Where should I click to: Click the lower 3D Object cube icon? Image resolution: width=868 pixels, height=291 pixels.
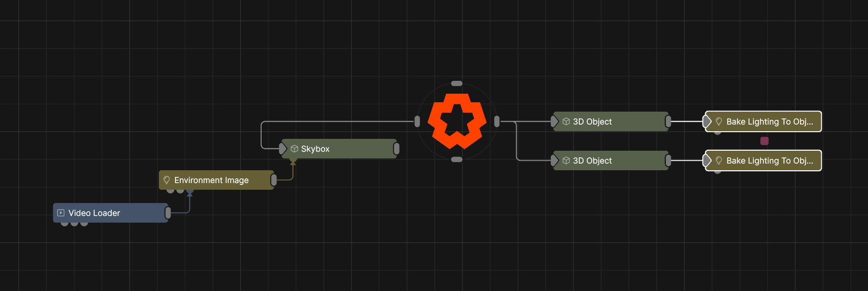pyautogui.click(x=566, y=161)
